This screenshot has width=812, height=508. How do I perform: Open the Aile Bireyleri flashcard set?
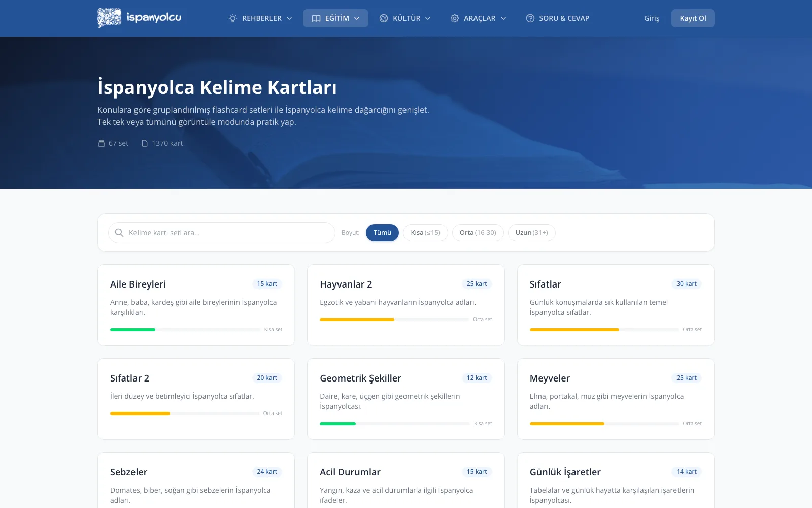point(196,305)
